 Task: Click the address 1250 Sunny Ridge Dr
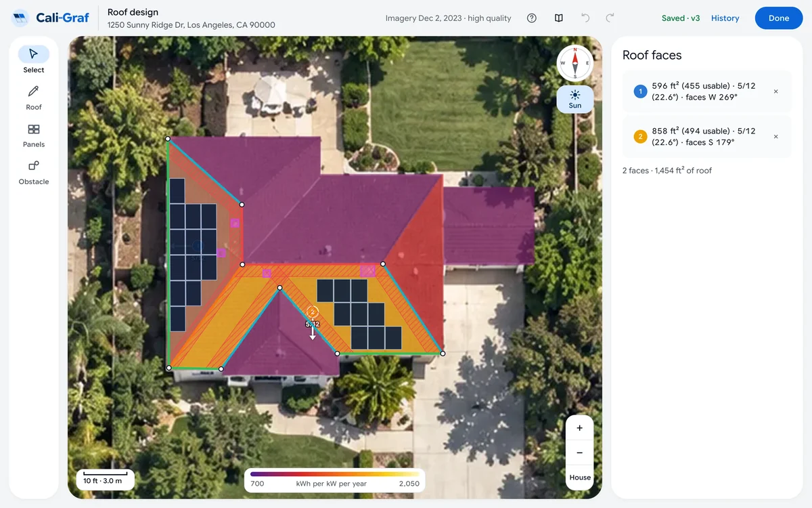(x=191, y=25)
